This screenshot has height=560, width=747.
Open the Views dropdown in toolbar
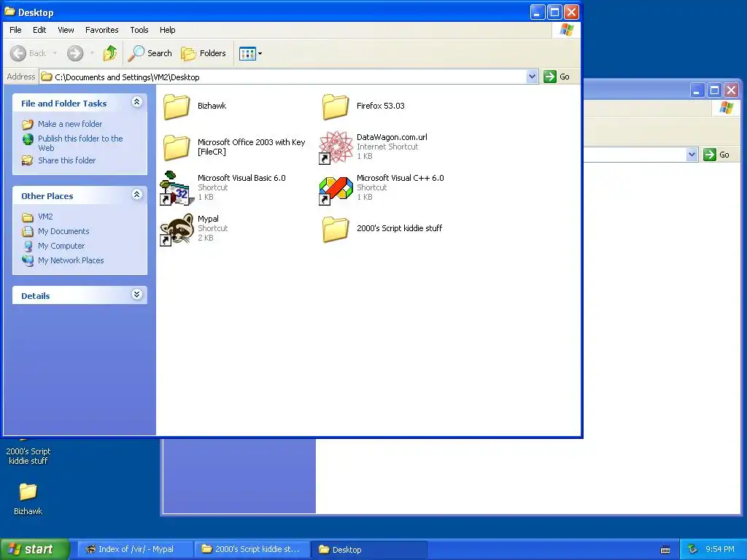pyautogui.click(x=251, y=53)
